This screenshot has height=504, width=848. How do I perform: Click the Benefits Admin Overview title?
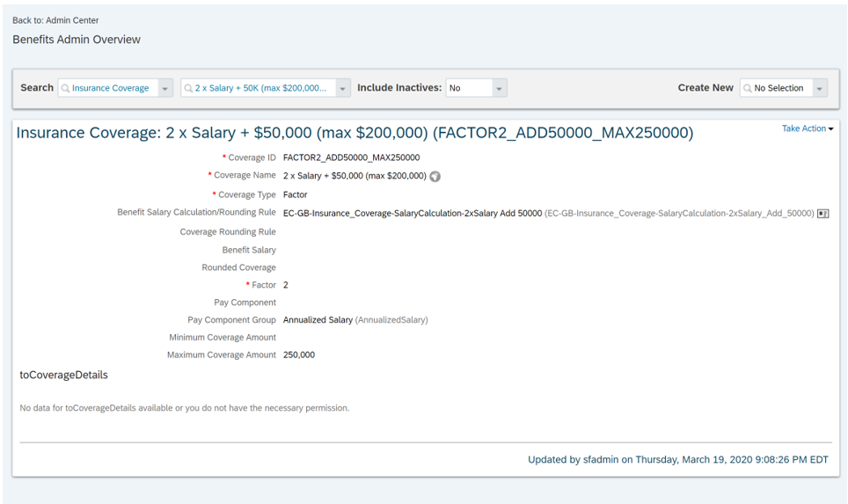coord(77,40)
